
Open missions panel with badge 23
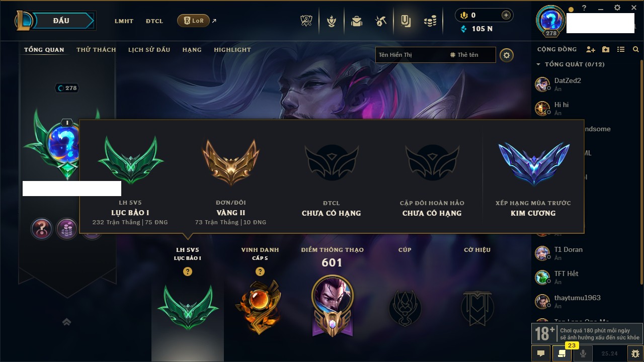(x=561, y=353)
